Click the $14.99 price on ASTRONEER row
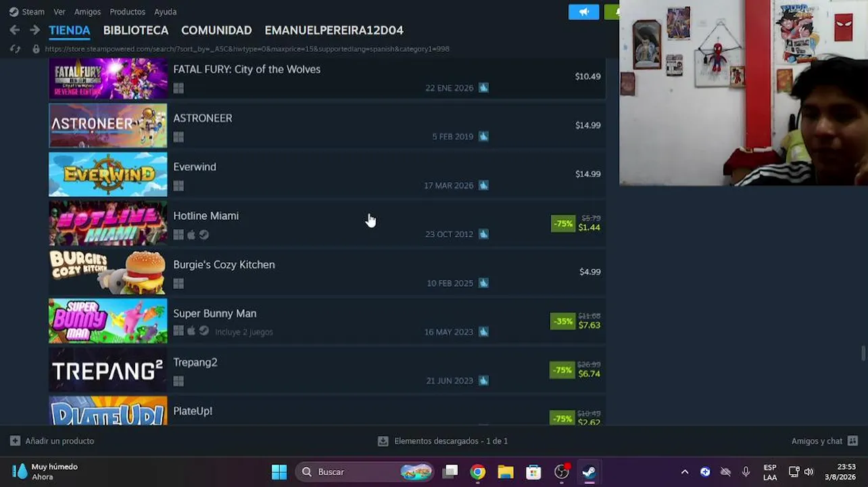 pyautogui.click(x=587, y=125)
